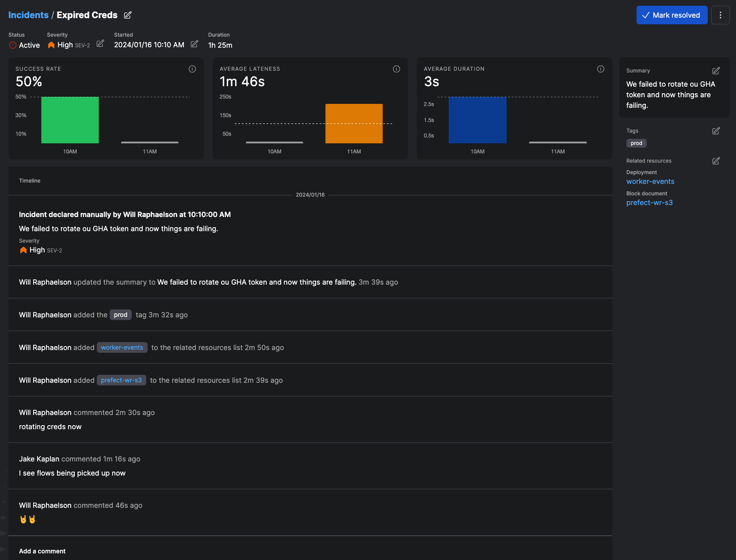The image size is (736, 560).
Task: Click the prod tag in sidebar
Action: [x=637, y=143]
